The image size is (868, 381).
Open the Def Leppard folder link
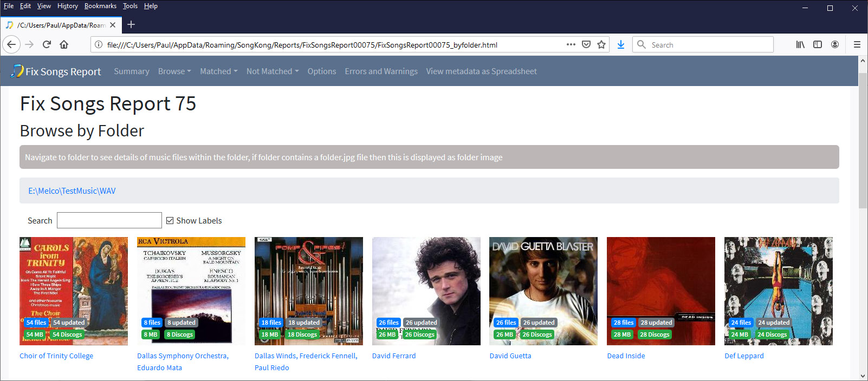point(744,356)
